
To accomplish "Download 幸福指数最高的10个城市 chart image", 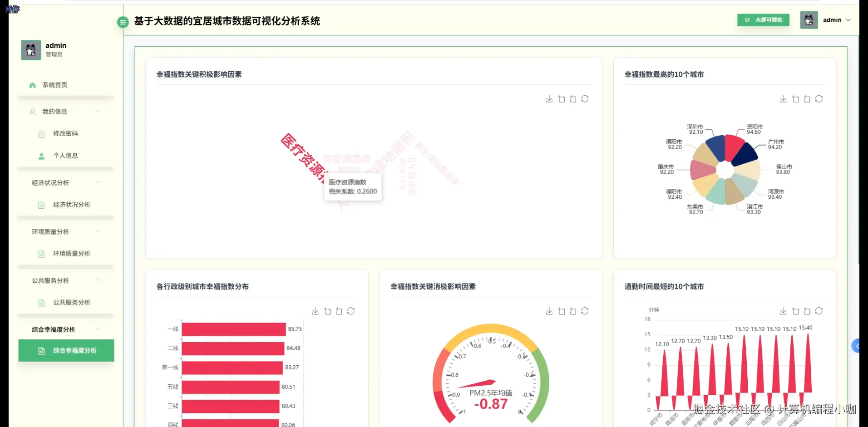I will 783,99.
